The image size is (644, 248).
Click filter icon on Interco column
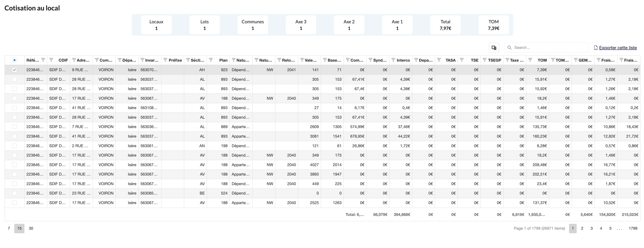[393, 60]
